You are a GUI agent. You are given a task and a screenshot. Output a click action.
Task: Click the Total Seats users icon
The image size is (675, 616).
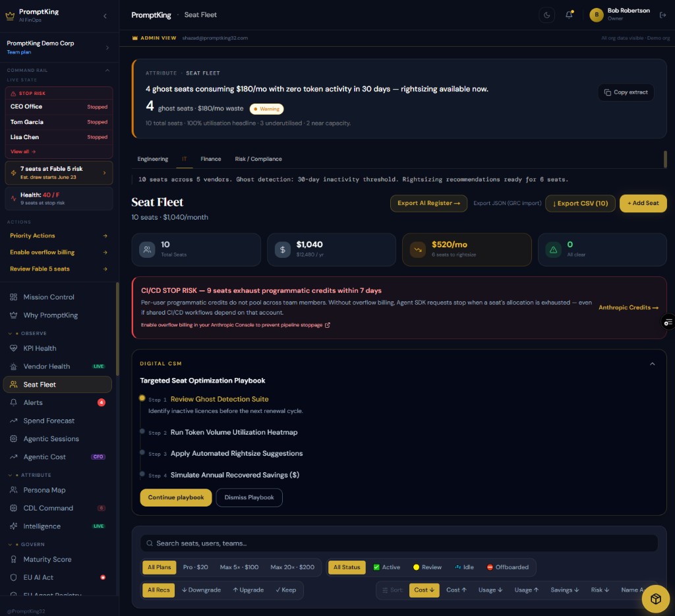pos(147,249)
